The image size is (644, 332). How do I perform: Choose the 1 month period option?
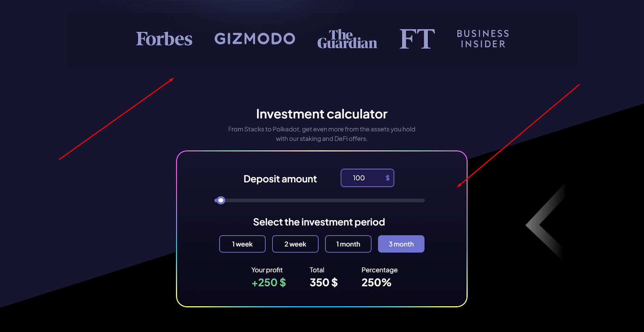(348, 244)
